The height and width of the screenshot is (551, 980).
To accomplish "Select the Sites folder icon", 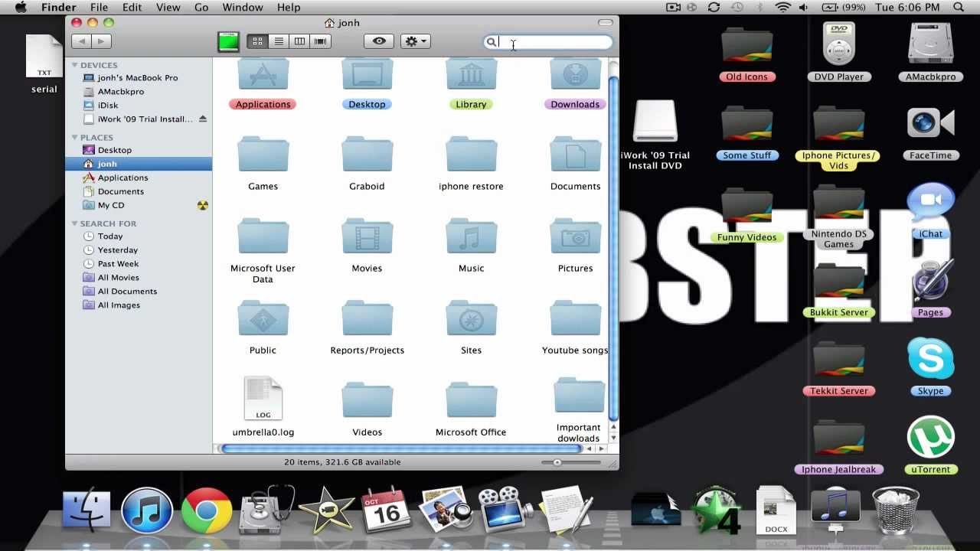I will click(471, 319).
